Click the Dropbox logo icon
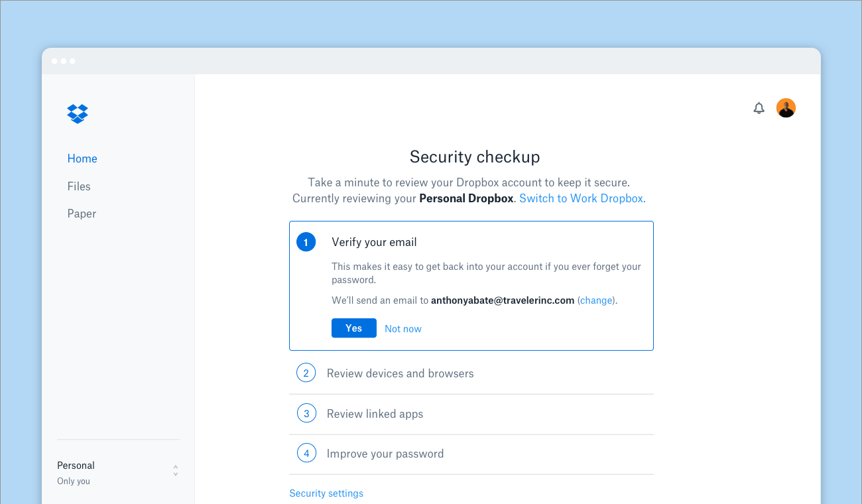Image resolution: width=862 pixels, height=504 pixels. (78, 113)
